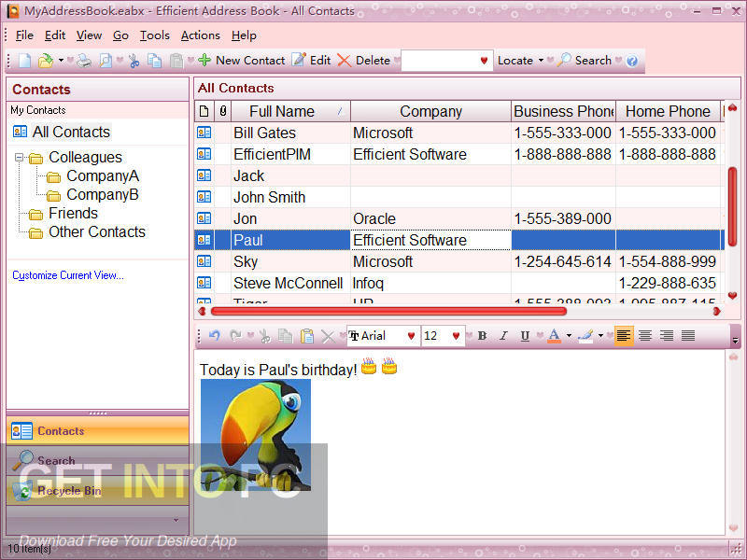Select the Other Contacts folder

[97, 231]
